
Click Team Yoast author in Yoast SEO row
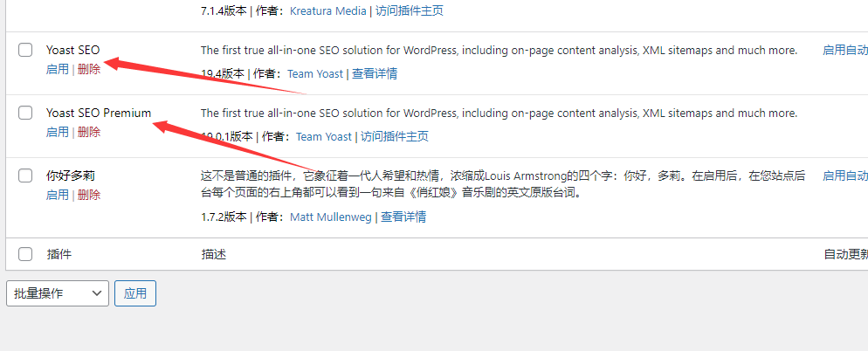pyautogui.click(x=315, y=74)
